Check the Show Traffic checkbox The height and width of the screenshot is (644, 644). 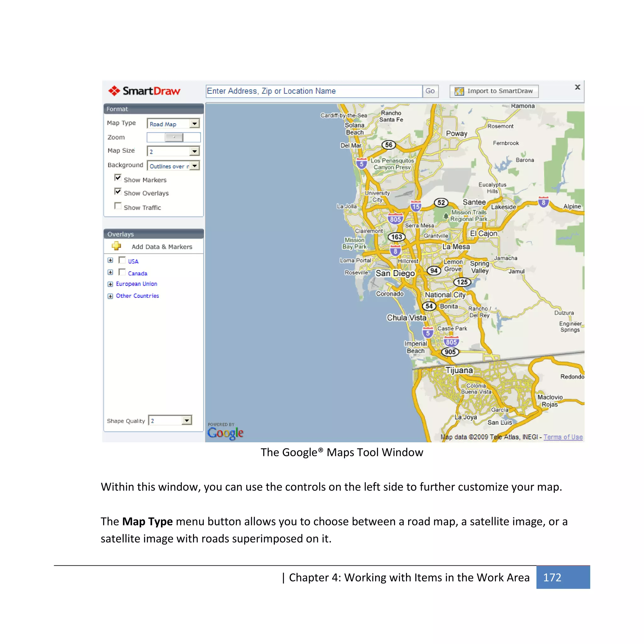tap(118, 206)
